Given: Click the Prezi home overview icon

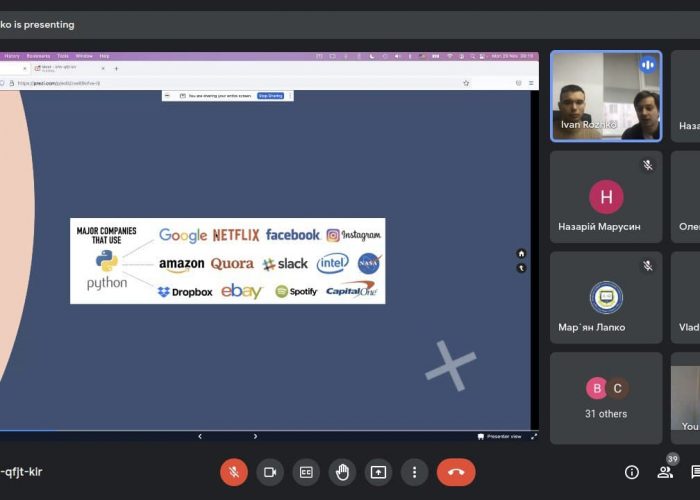Looking at the screenshot, I should pos(521,254).
